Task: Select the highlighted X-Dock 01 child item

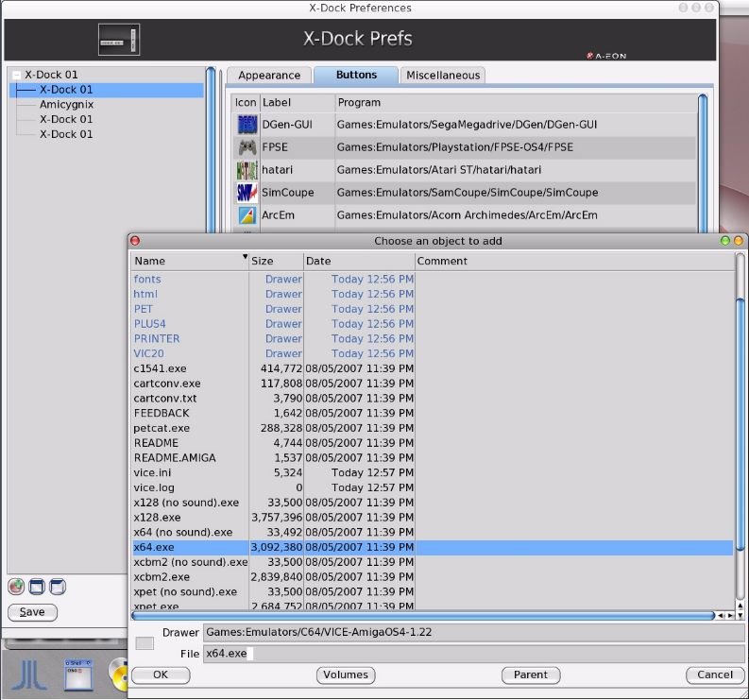Action: coord(107,90)
